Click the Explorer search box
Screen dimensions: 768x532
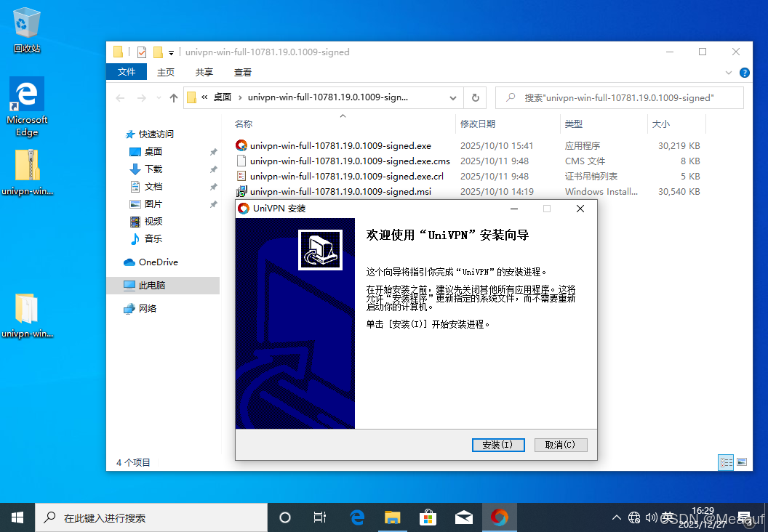pyautogui.click(x=620, y=98)
